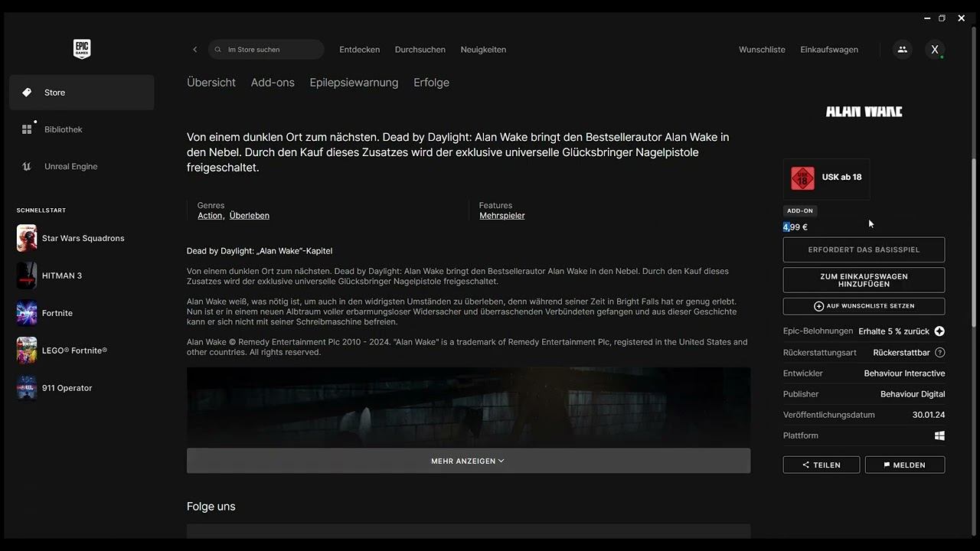Screen dimensions: 980x551
Task: Open the Store section in sidebar
Action: [x=82, y=93]
